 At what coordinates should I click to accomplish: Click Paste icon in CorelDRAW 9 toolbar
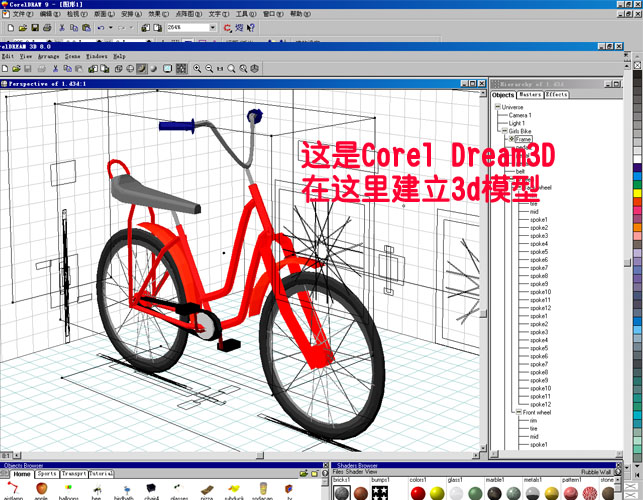coord(86,28)
